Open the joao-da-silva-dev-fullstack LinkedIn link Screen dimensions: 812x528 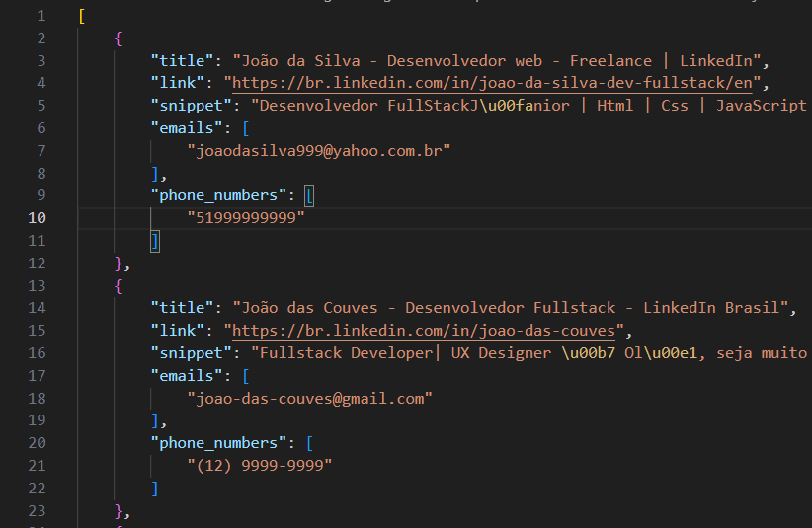(x=492, y=83)
